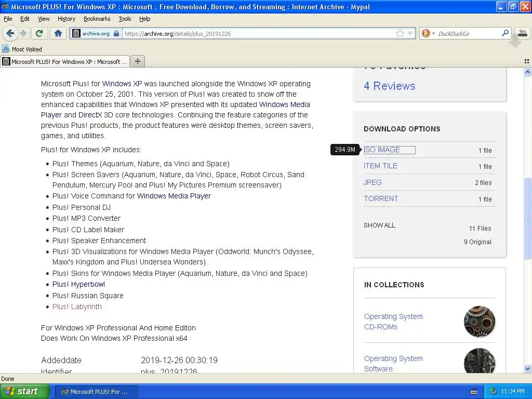
Task: Open the 4 Reviews link
Action: 390,86
